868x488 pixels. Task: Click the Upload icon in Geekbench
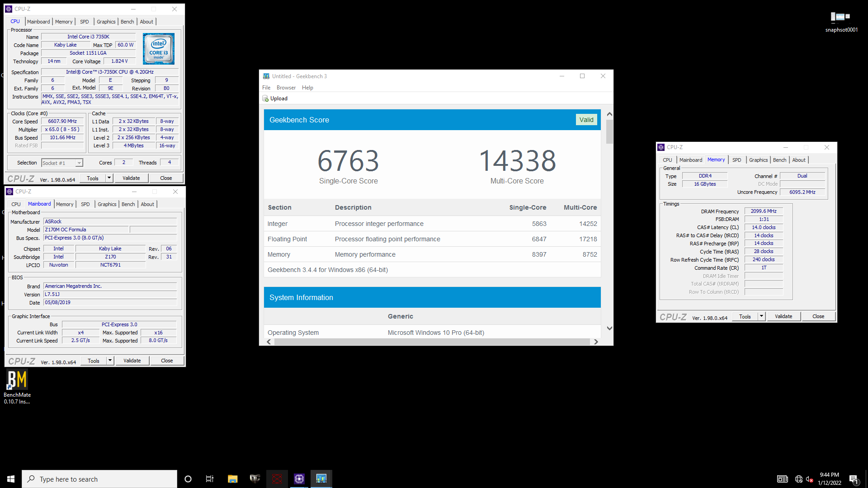click(x=266, y=99)
